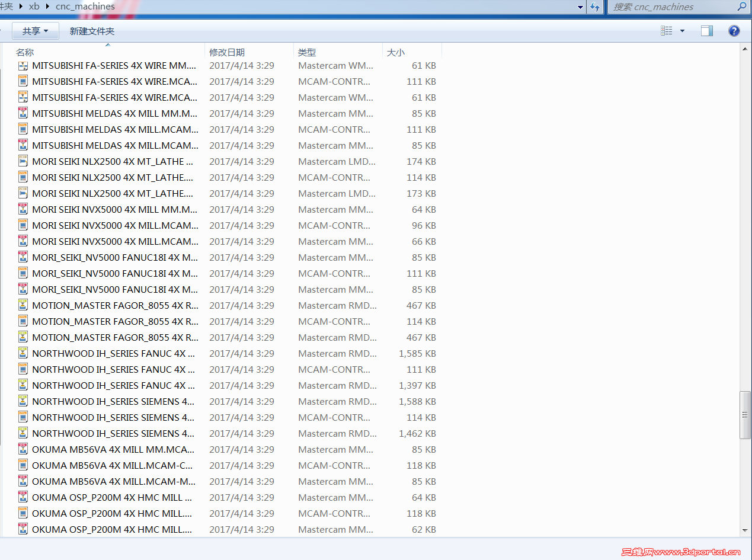Click the Mastercam LMD type of the 173 KB file

point(337,193)
